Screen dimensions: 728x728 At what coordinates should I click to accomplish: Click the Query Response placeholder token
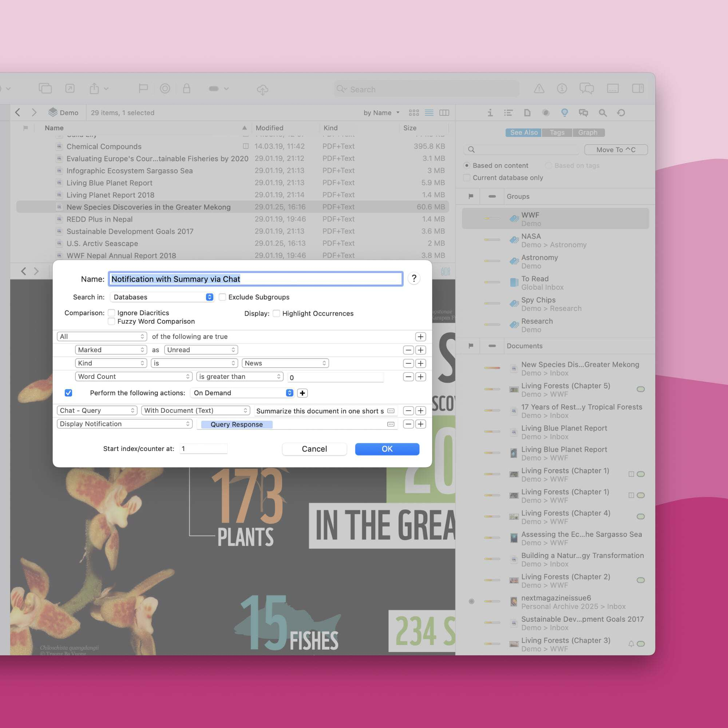237,424
